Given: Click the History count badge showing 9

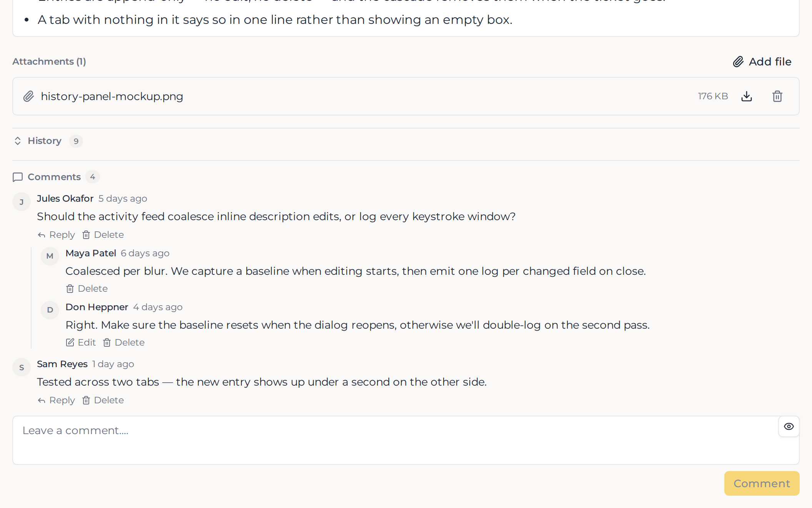Looking at the screenshot, I should pyautogui.click(x=76, y=141).
